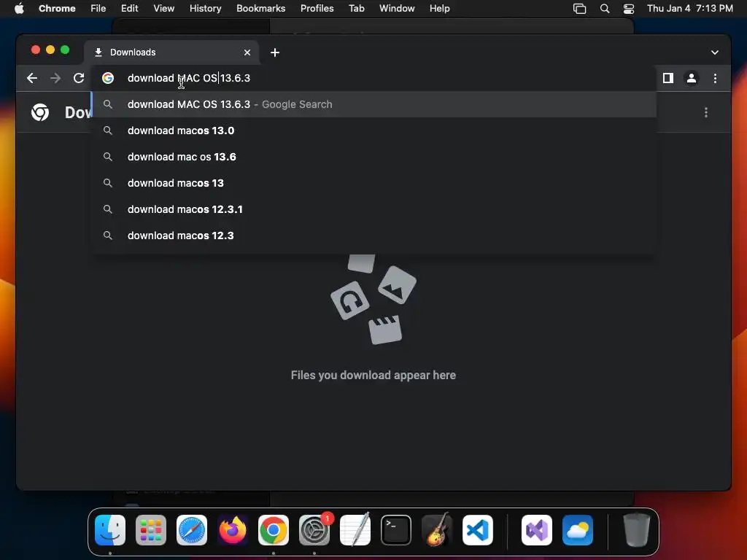Choose 'download mac os 13.6' suggestion
The height and width of the screenshot is (560, 747).
click(374, 157)
